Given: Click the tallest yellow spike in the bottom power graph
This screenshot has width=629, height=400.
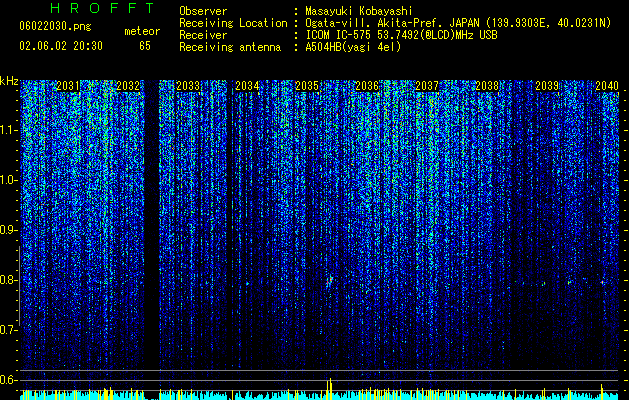Looking at the screenshot, I should [331, 389].
